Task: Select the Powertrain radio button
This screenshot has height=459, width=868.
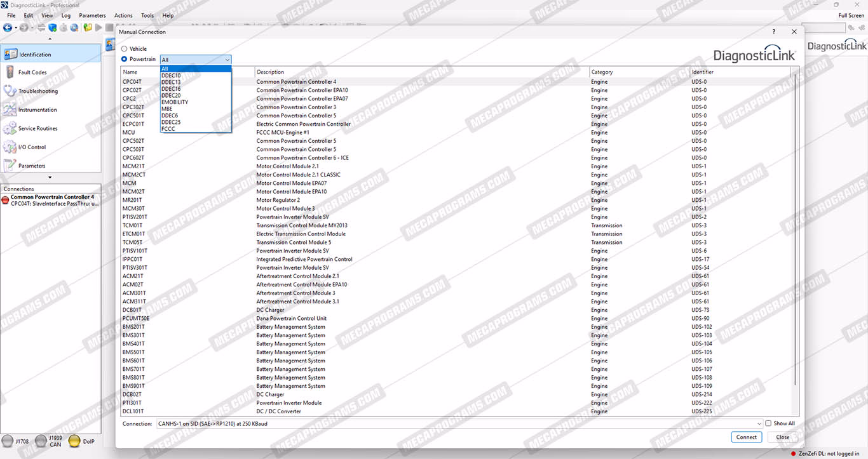Action: [x=125, y=59]
